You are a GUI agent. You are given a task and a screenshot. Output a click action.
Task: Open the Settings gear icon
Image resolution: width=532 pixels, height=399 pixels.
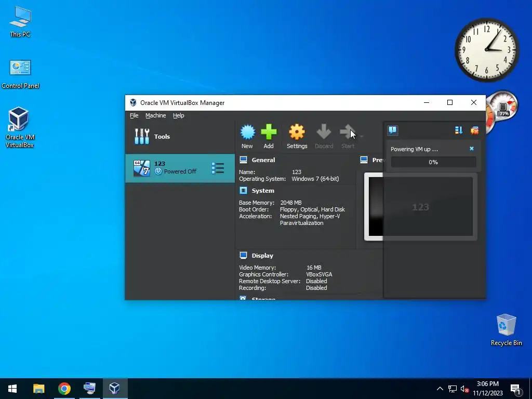point(297,132)
